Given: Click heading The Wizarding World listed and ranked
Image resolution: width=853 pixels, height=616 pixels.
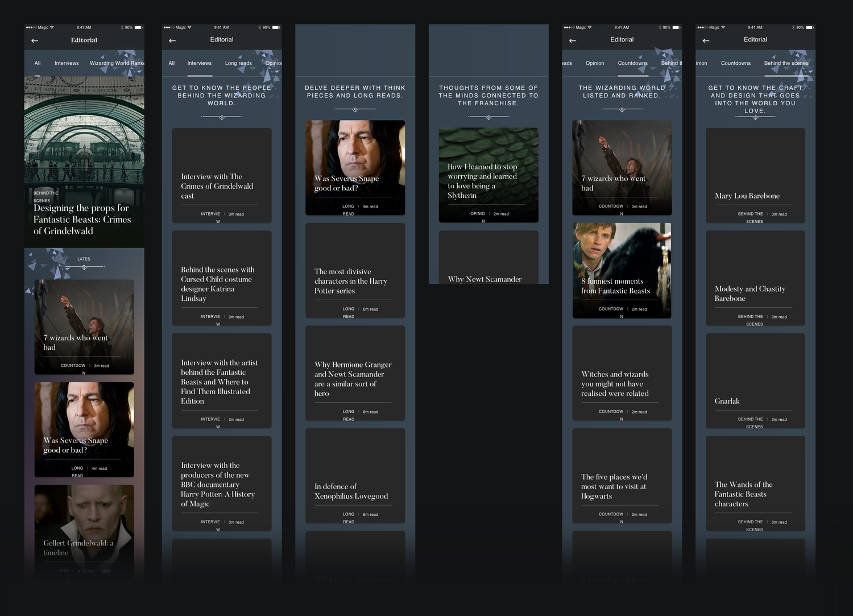Looking at the screenshot, I should [x=622, y=92].
